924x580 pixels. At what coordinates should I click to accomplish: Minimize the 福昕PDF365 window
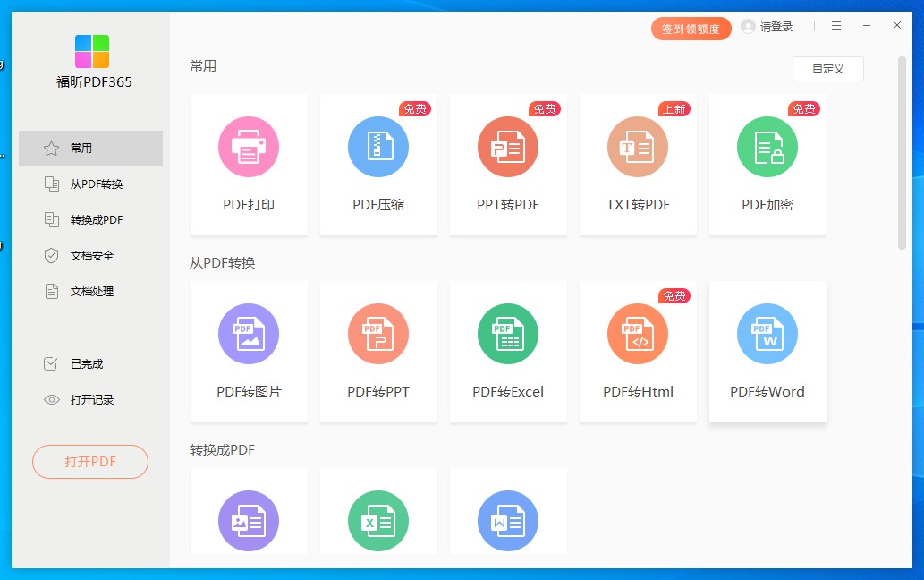[x=867, y=26]
